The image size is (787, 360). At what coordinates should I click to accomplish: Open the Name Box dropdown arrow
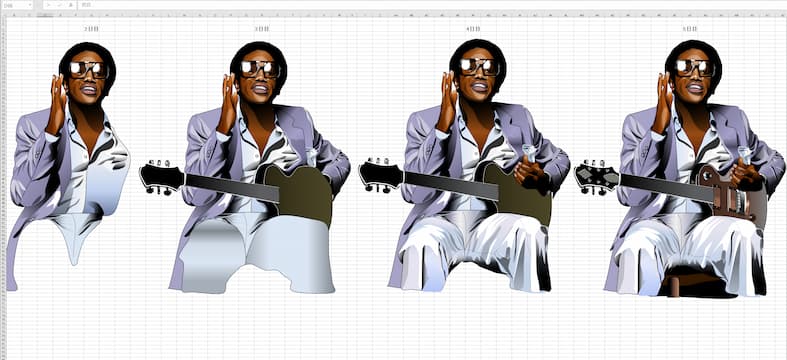point(31,5)
